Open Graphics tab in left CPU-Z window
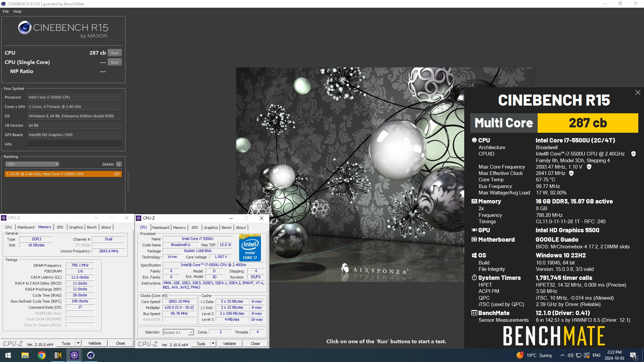Screen dimensions: 644x362 point(76,227)
